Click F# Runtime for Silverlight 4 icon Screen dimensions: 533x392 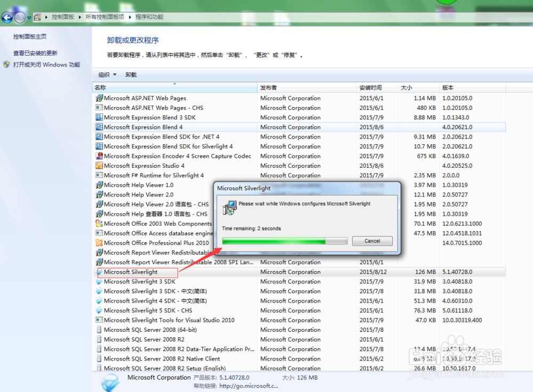pos(99,175)
